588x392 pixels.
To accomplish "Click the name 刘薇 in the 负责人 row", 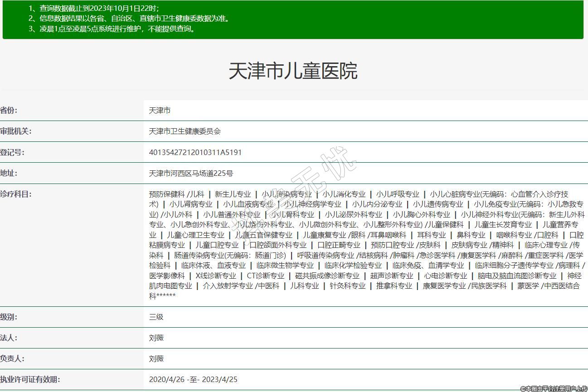I will click(x=156, y=358).
